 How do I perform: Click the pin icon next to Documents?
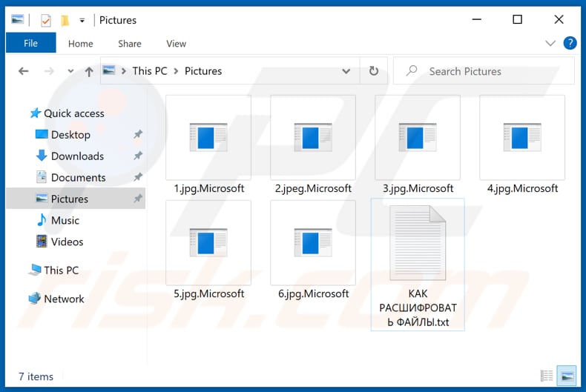[138, 176]
